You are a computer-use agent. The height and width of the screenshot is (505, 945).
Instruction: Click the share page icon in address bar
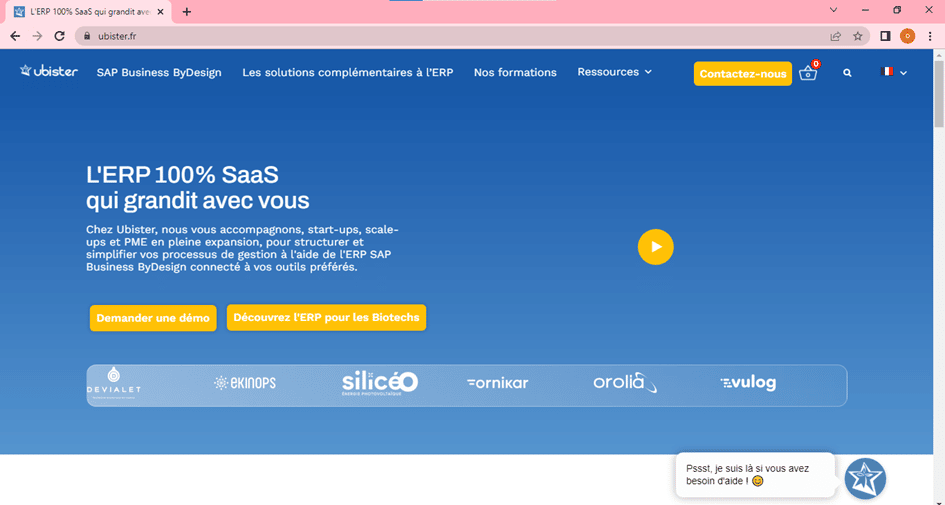tap(835, 36)
